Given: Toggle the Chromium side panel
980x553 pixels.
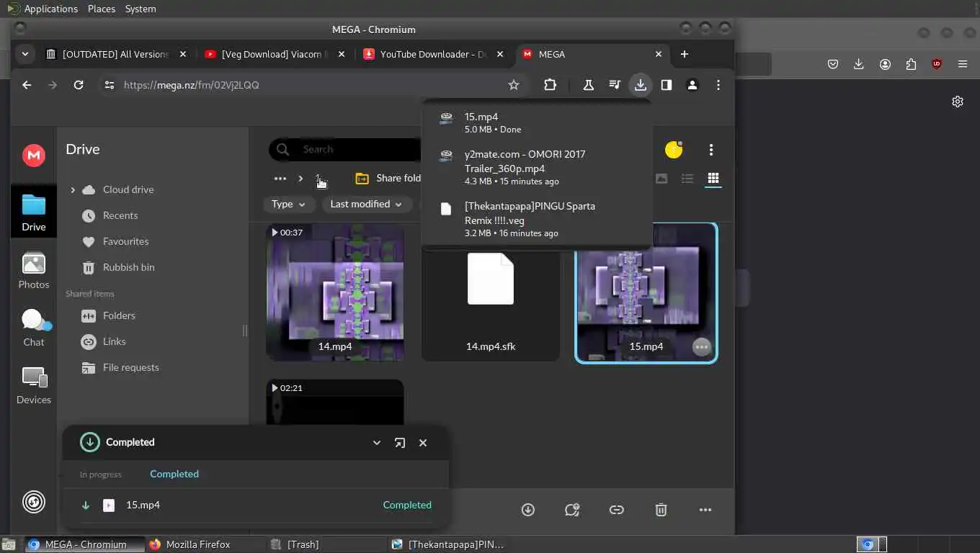Looking at the screenshot, I should click(667, 85).
